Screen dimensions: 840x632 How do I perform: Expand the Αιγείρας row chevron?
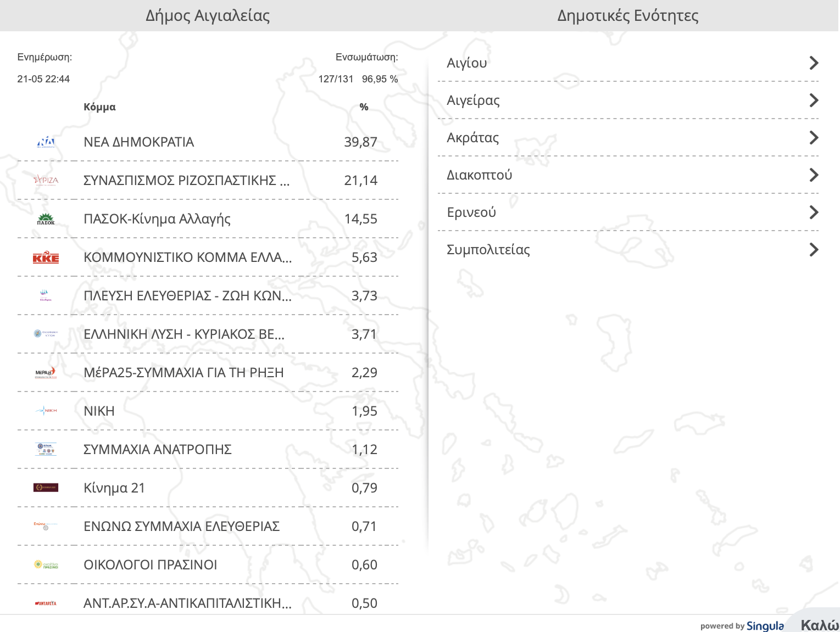click(814, 100)
